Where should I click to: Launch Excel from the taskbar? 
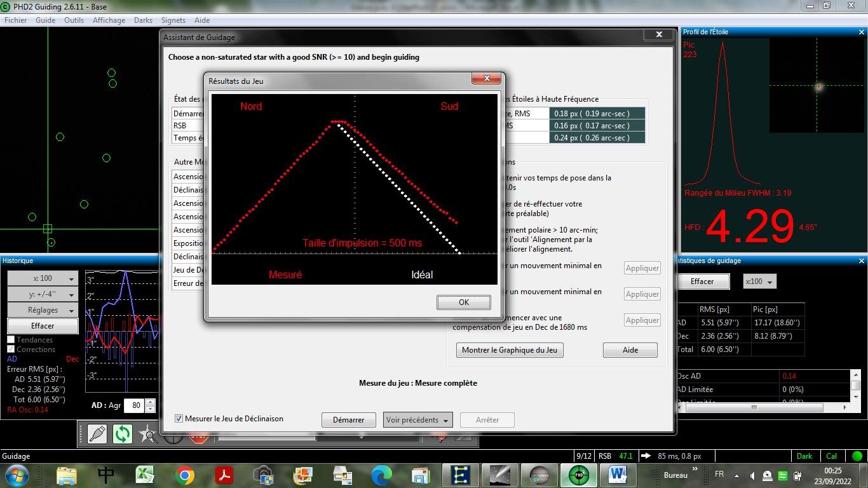pos(146,475)
